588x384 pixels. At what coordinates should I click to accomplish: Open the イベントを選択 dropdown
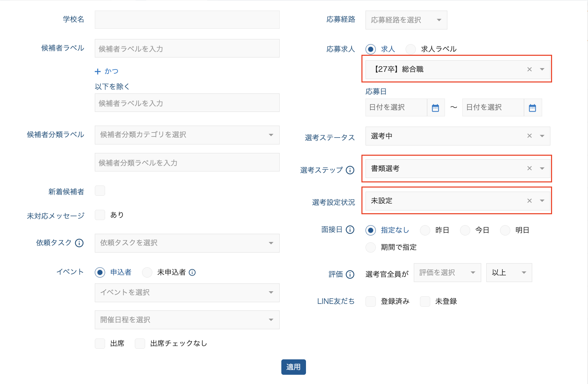click(x=187, y=293)
